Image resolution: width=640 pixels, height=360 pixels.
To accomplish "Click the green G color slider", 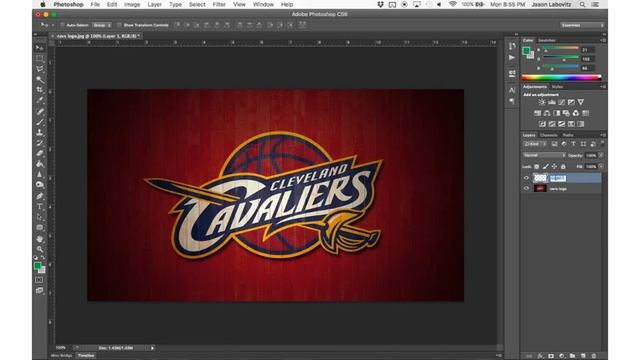I will coord(561,58).
